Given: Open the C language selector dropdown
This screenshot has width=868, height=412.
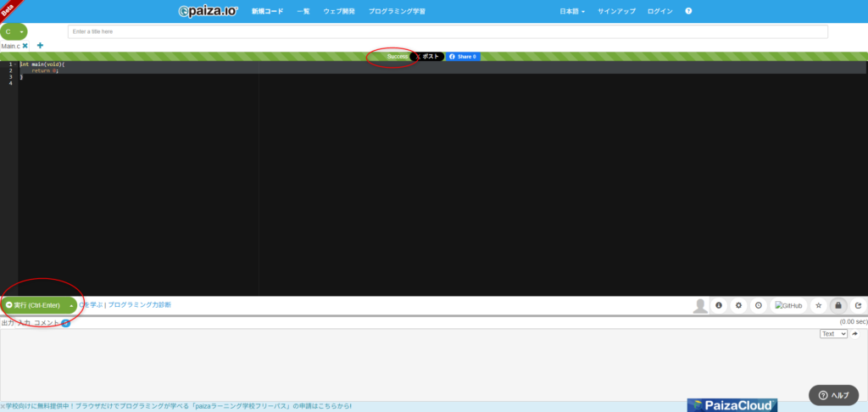Looking at the screenshot, I should click(14, 31).
